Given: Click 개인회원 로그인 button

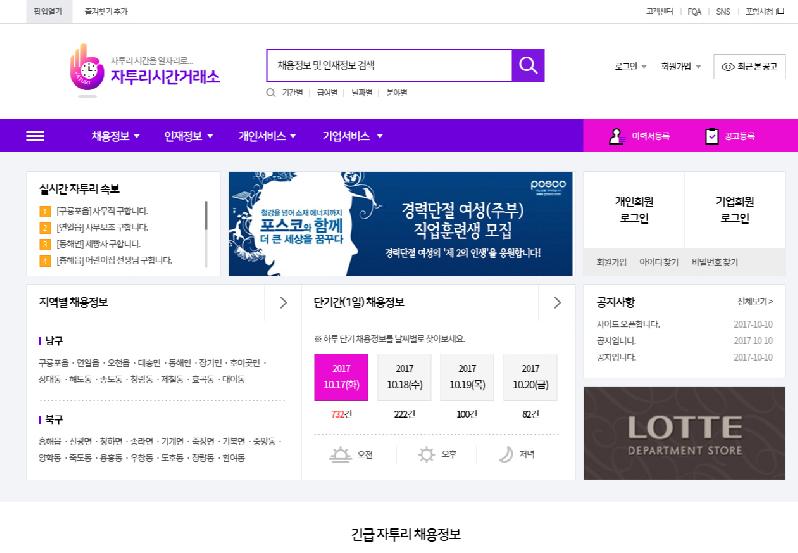Looking at the screenshot, I should [x=632, y=209].
